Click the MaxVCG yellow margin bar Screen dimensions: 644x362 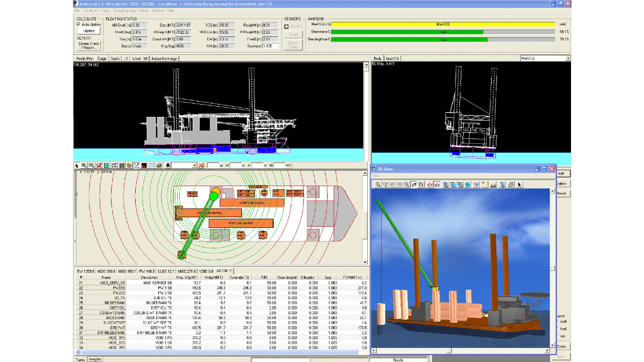443,25
